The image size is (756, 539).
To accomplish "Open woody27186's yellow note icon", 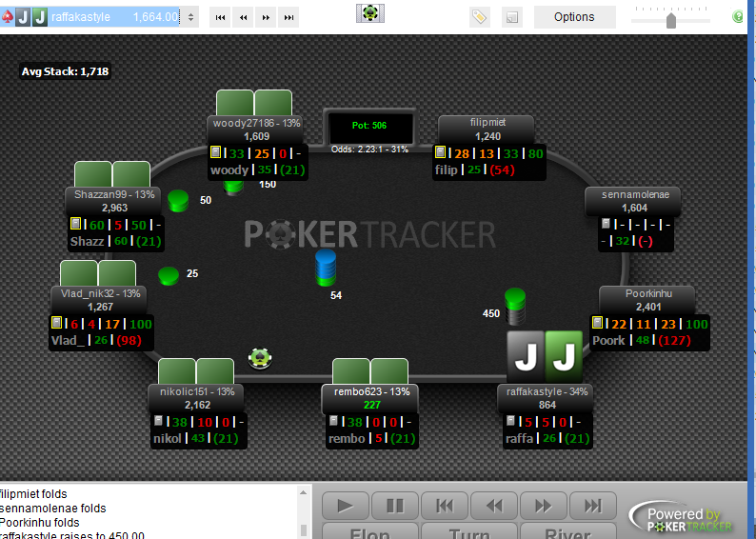I will [215, 152].
